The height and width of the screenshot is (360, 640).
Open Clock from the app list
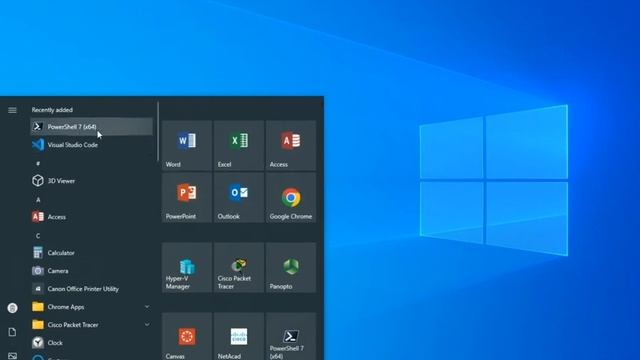(x=91, y=342)
